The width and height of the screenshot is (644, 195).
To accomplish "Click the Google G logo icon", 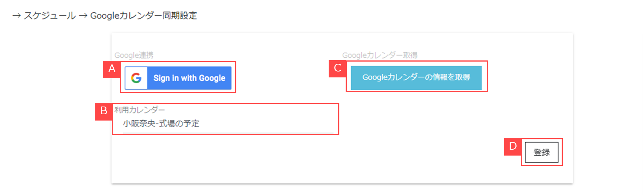I will (x=136, y=78).
